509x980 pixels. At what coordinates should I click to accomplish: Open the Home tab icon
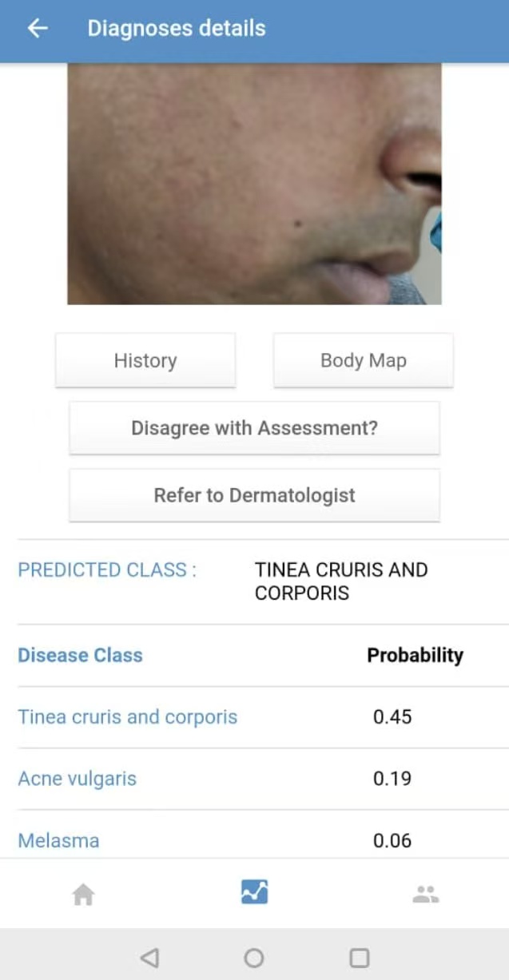pyautogui.click(x=83, y=894)
